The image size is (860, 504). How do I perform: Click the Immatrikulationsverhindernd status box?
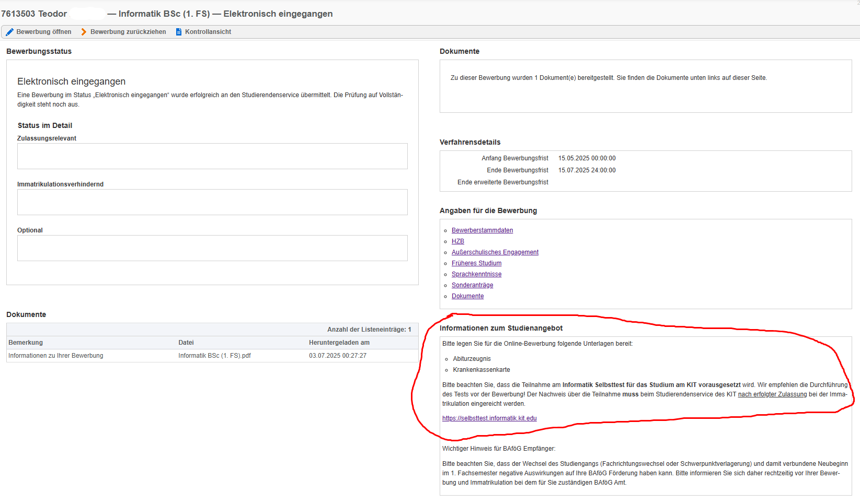pos(212,202)
